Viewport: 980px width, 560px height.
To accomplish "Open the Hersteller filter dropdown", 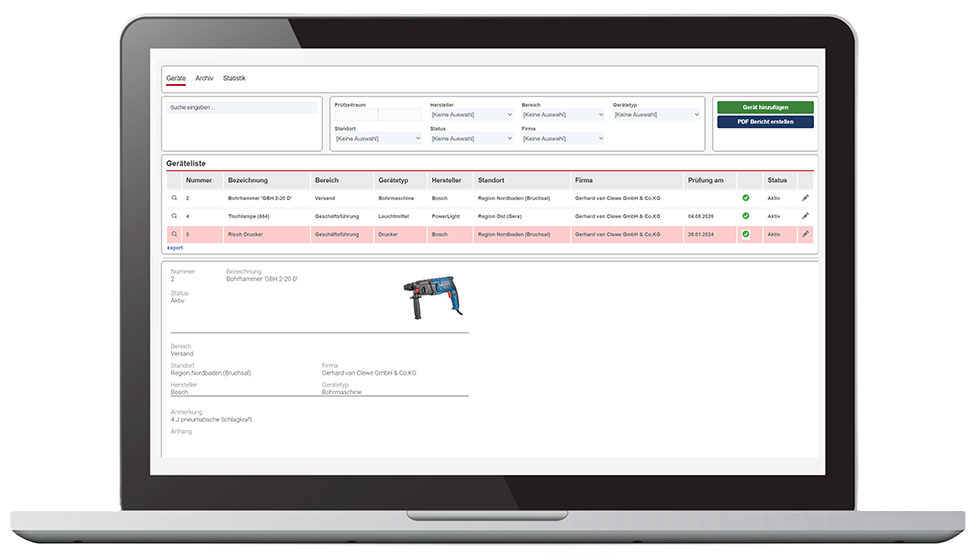I will pyautogui.click(x=471, y=115).
